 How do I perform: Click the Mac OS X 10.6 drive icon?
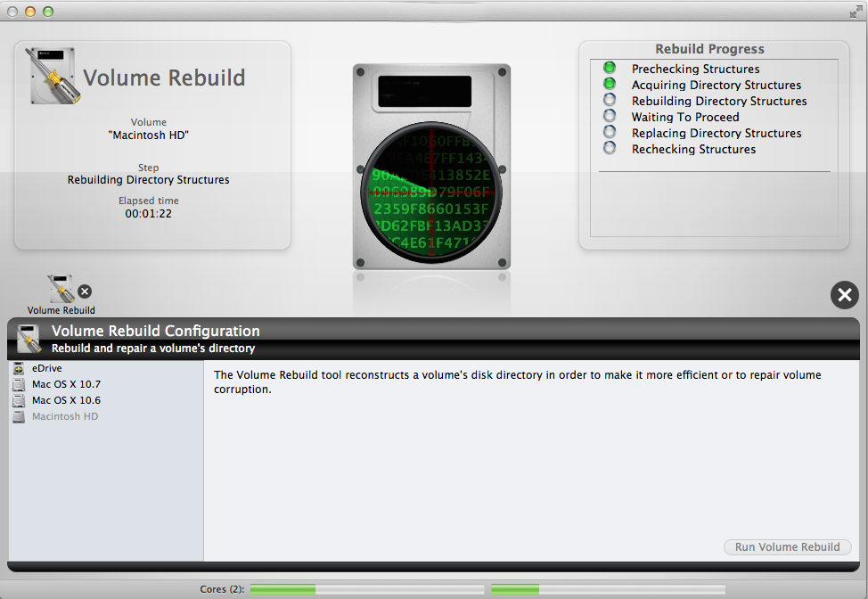(x=19, y=400)
